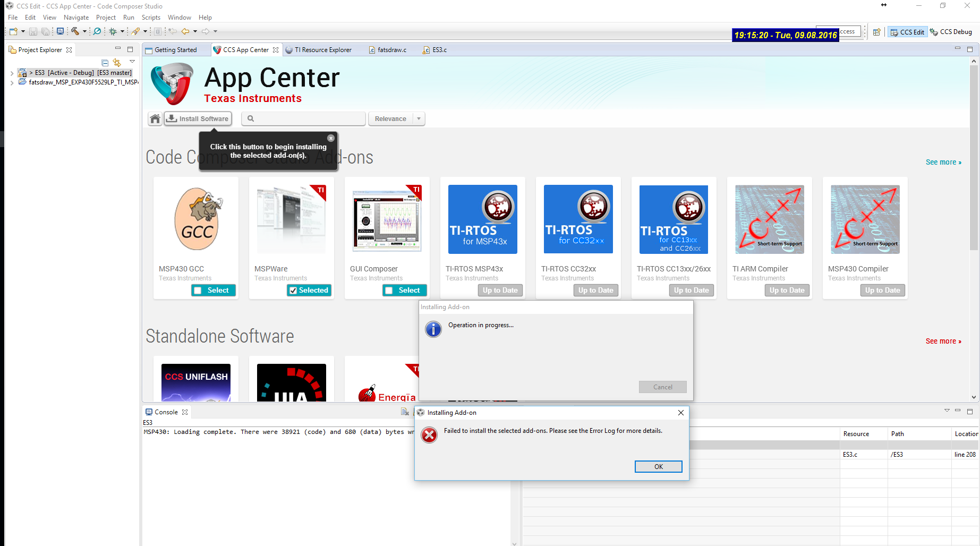The image size is (980, 546).
Task: Close the Project Explorer view tab
Action: coord(69,50)
